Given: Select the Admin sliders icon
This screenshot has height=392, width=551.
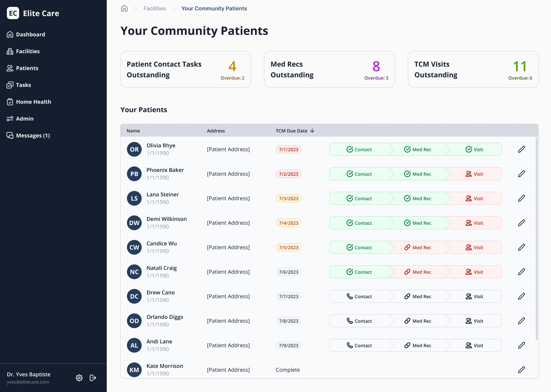Looking at the screenshot, I should tap(10, 118).
